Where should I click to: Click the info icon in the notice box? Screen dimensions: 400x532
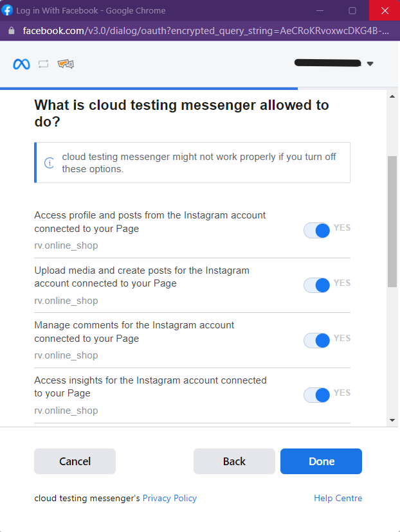click(50, 163)
